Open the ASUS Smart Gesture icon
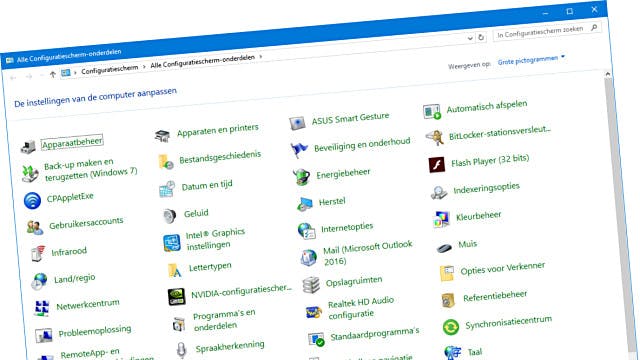This screenshot has height=360, width=640. click(297, 123)
